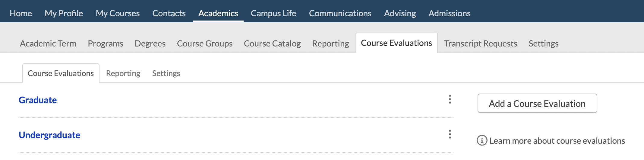Open the Contacts menu item

coord(169,13)
